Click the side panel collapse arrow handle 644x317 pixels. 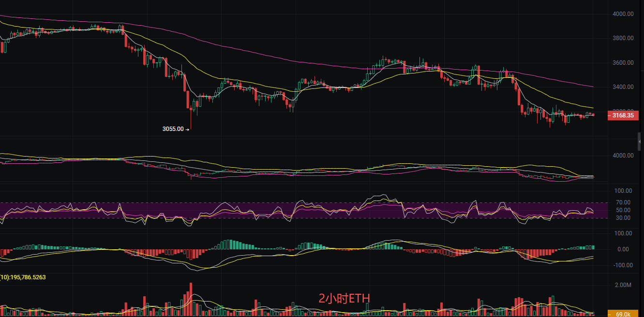[641, 141]
